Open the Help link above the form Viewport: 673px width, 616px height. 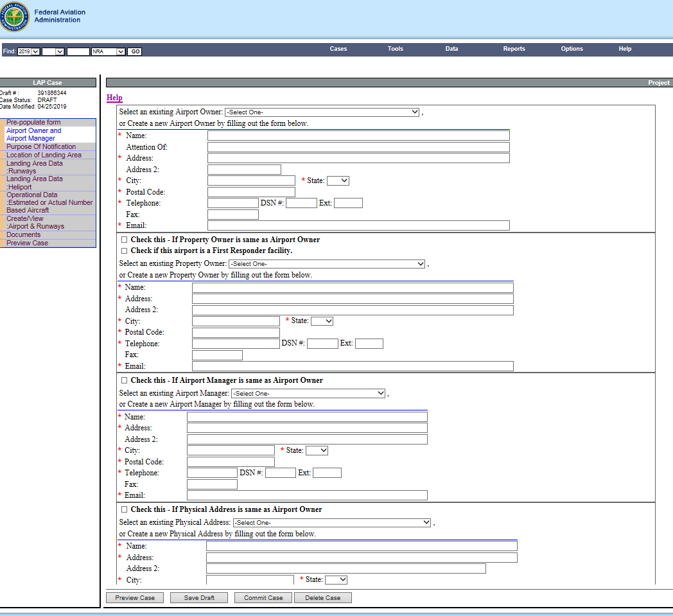click(x=114, y=98)
